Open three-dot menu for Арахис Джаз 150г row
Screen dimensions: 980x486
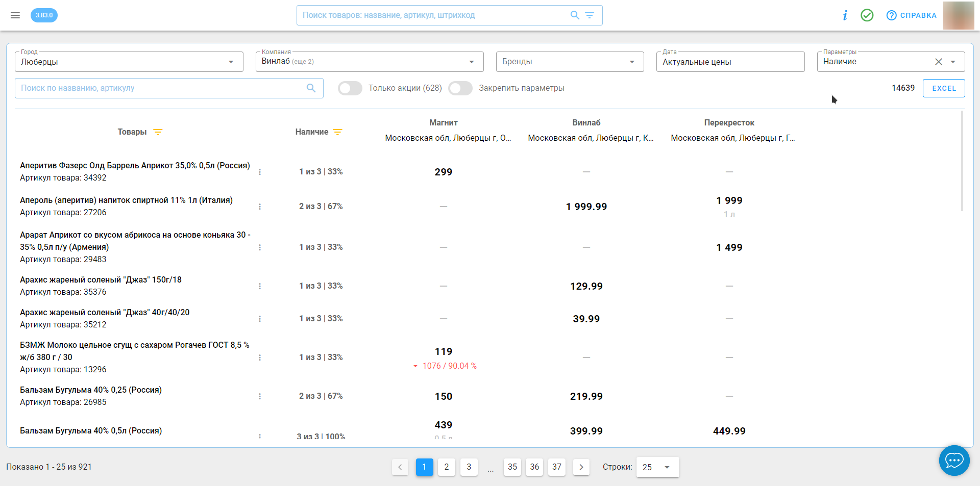pyautogui.click(x=260, y=286)
